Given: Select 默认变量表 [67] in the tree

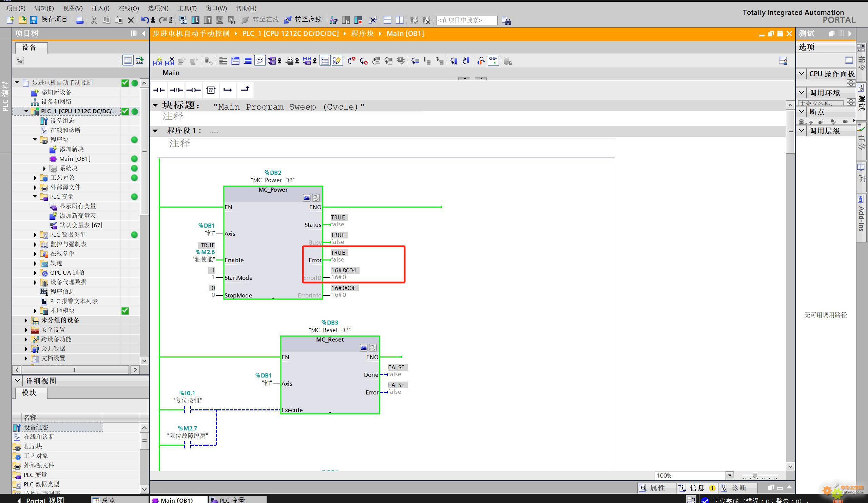Looking at the screenshot, I should point(81,225).
